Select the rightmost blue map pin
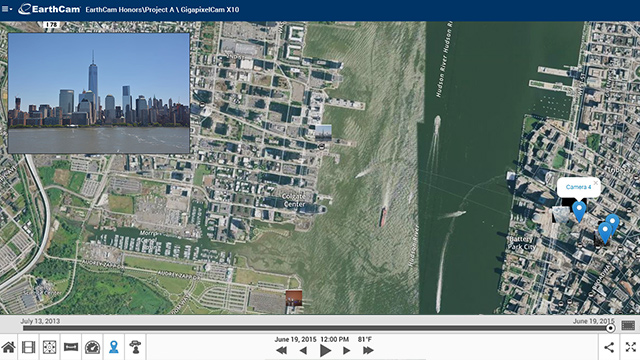The width and height of the screenshot is (640, 360). click(x=613, y=222)
